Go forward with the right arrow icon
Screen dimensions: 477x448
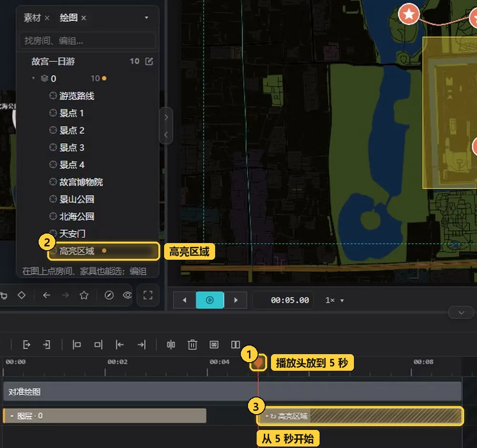click(x=65, y=295)
